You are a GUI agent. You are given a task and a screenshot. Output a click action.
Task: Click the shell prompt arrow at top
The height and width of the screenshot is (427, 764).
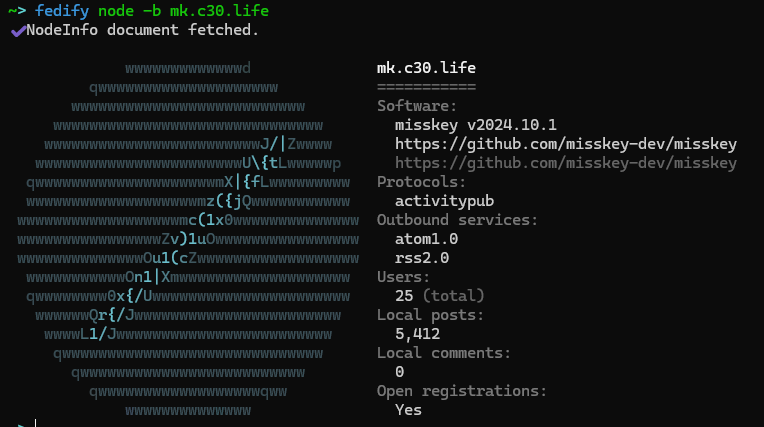(17, 11)
